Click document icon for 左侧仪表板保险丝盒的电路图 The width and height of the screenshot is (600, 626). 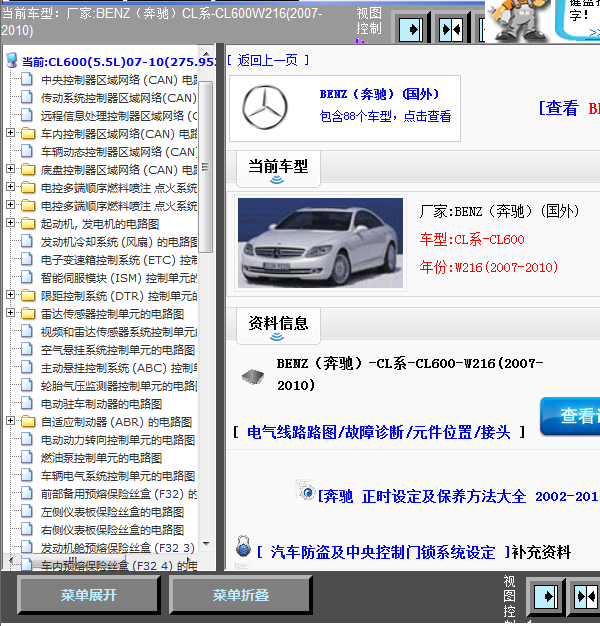[x=27, y=511]
